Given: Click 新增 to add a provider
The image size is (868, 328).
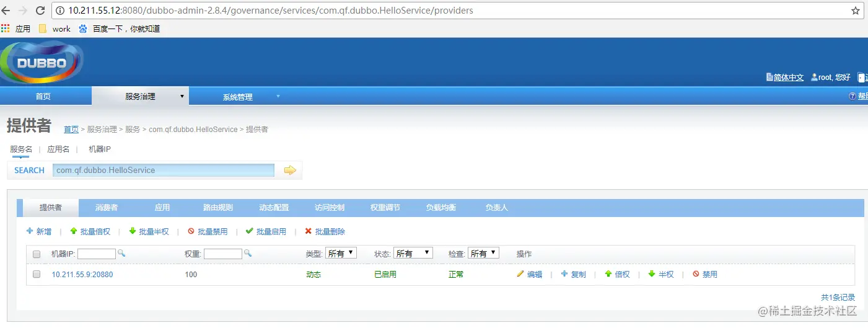Looking at the screenshot, I should tap(39, 231).
